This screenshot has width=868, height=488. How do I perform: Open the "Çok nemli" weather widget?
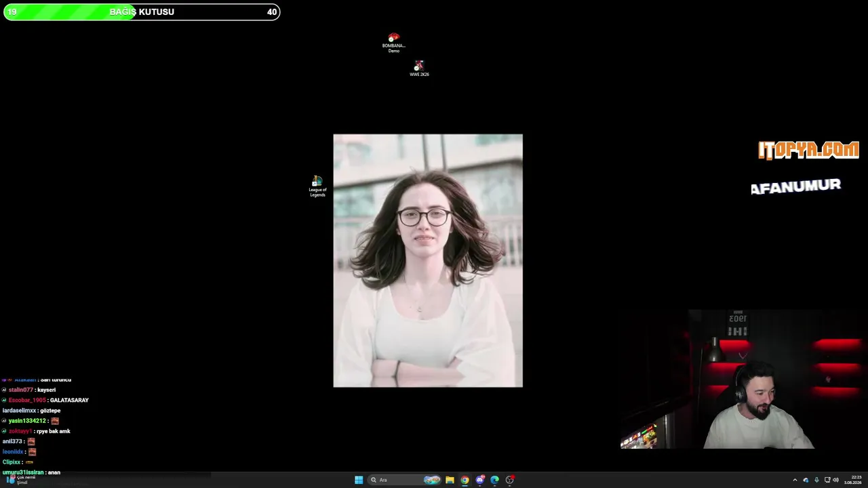tap(20, 479)
